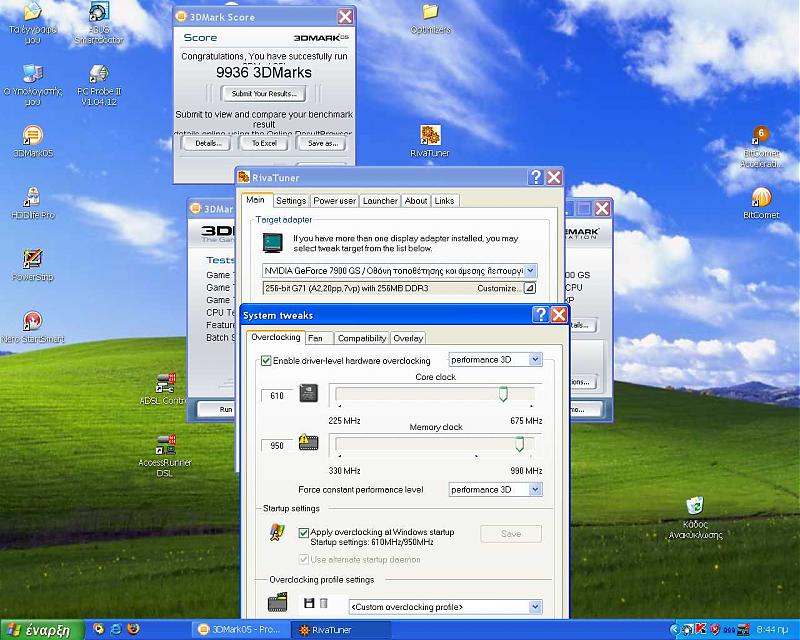Open the AccessRunner DSL desktop shortcut
Image resolution: width=800 pixels, height=640 pixels.
coord(165,456)
